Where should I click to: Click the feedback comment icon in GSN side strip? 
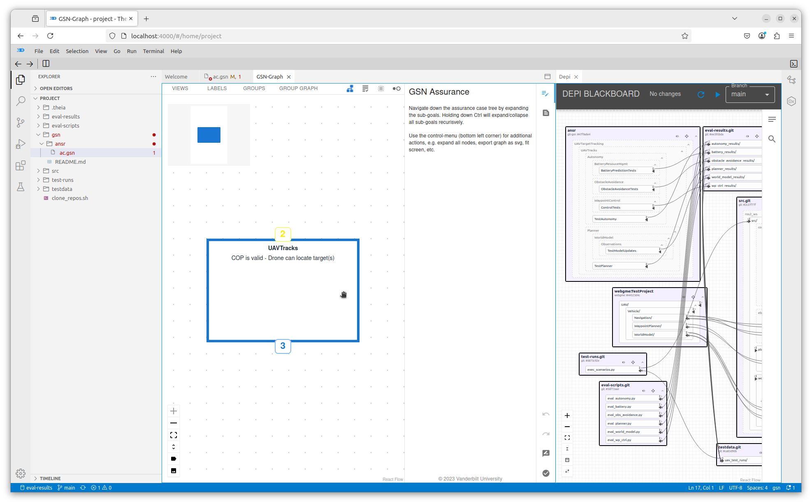click(x=546, y=453)
